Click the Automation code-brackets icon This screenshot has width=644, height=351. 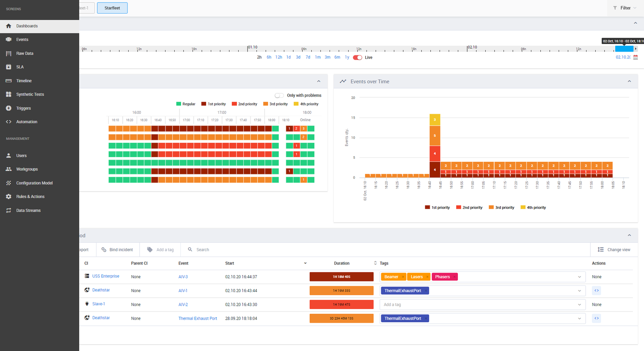tap(8, 122)
